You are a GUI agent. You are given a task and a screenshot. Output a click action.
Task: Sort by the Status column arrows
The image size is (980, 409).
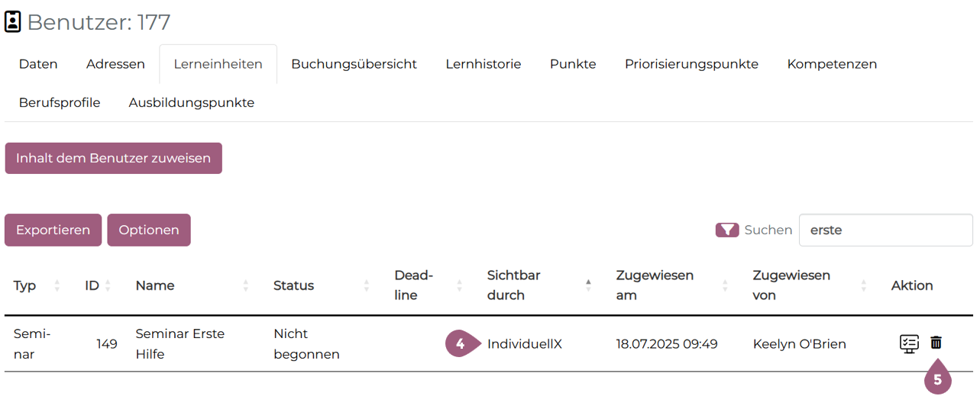tap(367, 285)
